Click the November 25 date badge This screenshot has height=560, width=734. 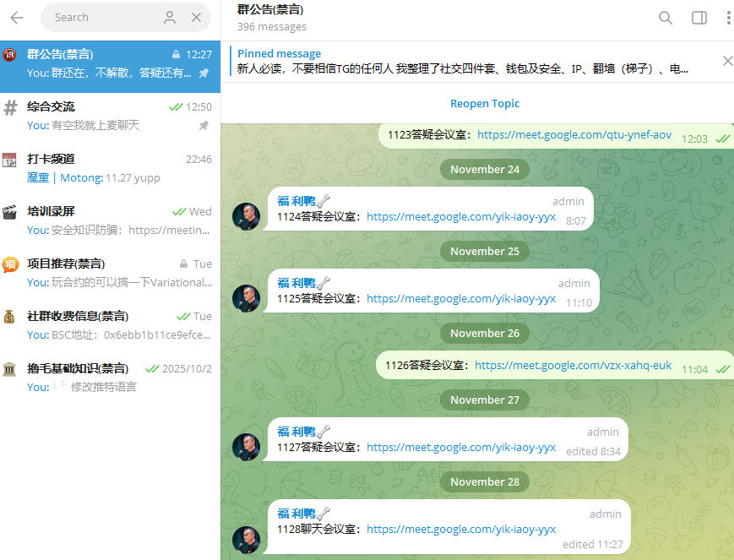click(x=485, y=252)
